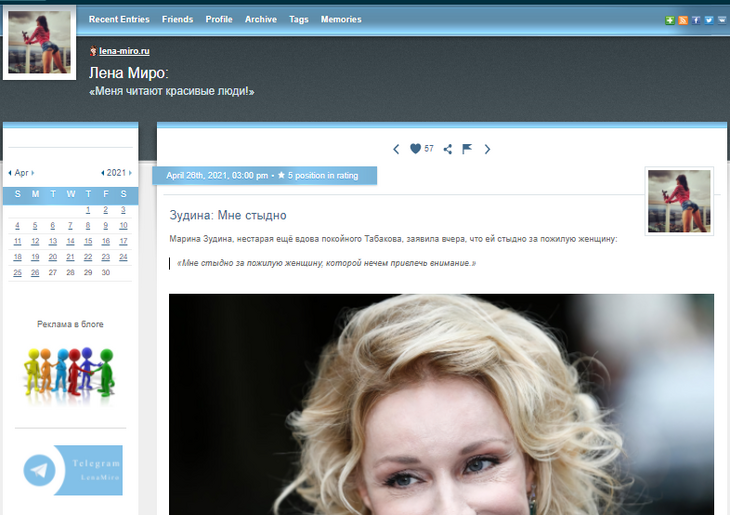Click the green add friend plus icon

tap(671, 20)
